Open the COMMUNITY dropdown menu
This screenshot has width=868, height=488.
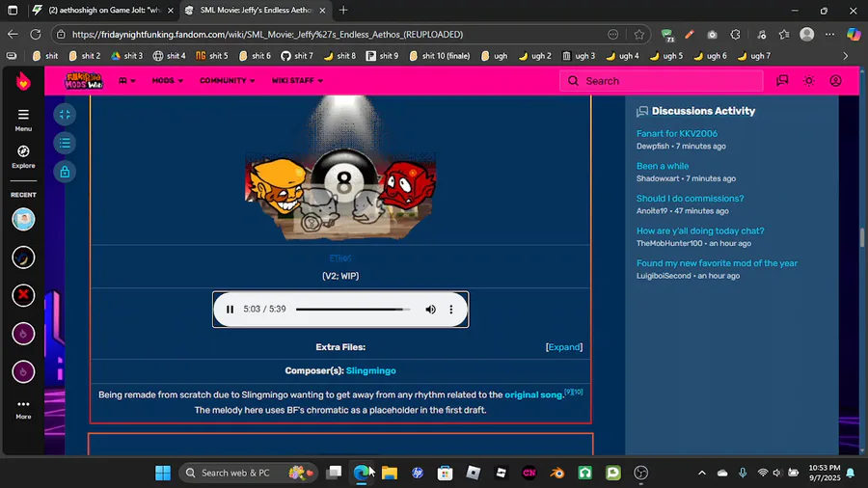pos(227,81)
